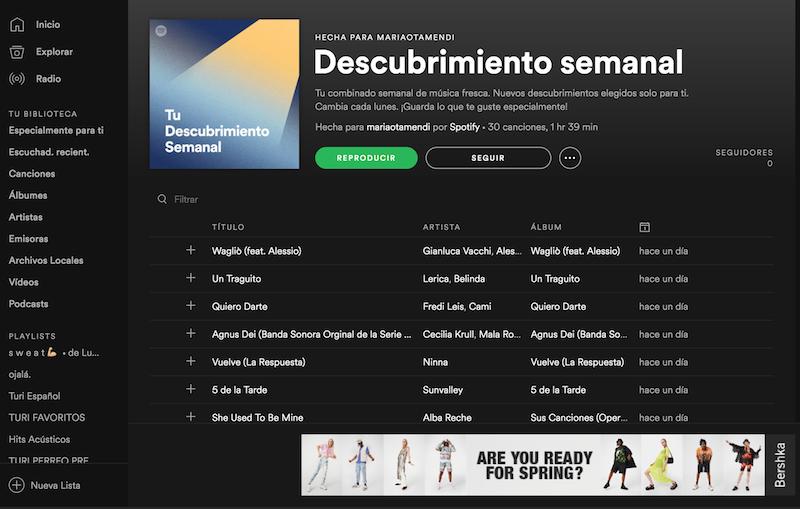Sort by the ARTISTA column header

441,227
